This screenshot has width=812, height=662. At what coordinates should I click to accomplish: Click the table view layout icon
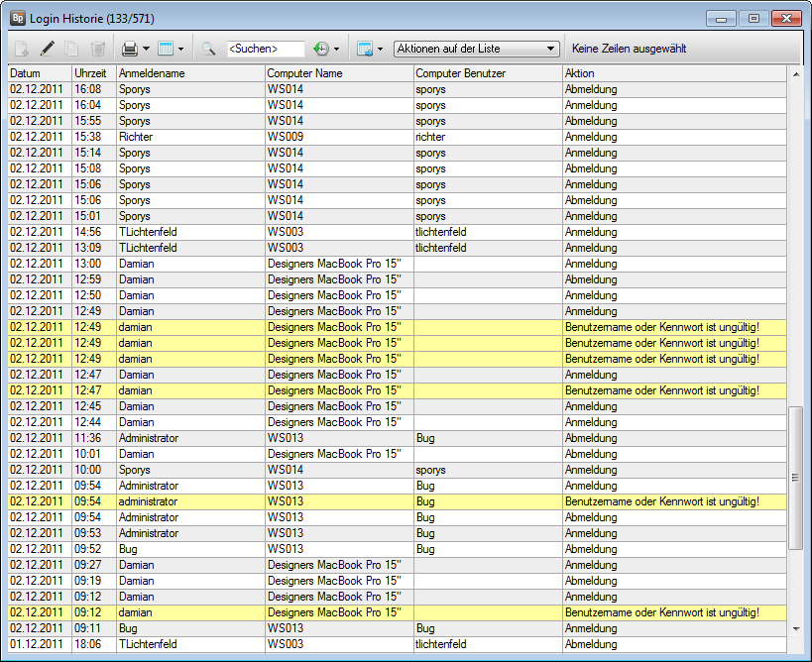tap(166, 48)
